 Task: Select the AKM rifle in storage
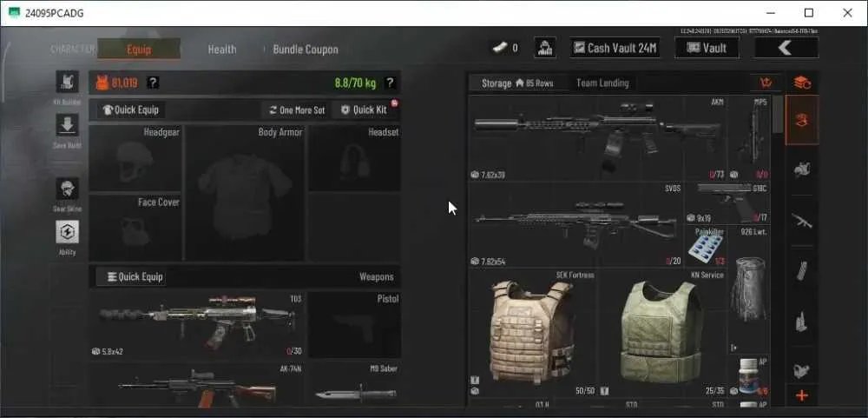[x=597, y=138]
